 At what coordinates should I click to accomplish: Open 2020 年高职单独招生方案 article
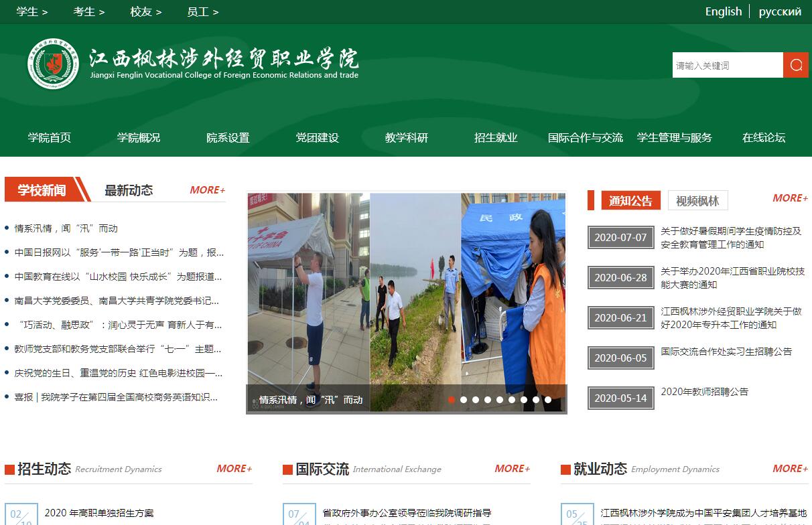click(x=99, y=514)
